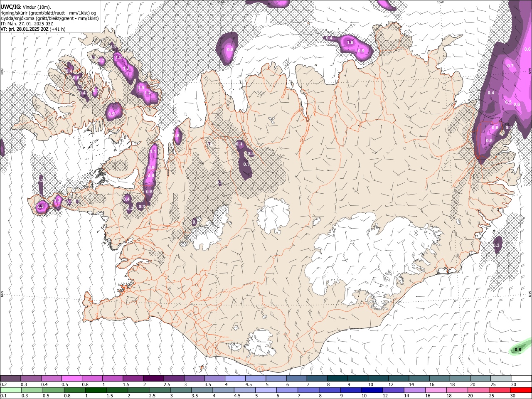Pick the 8 dark teal swatch in top legend

point(337,379)
